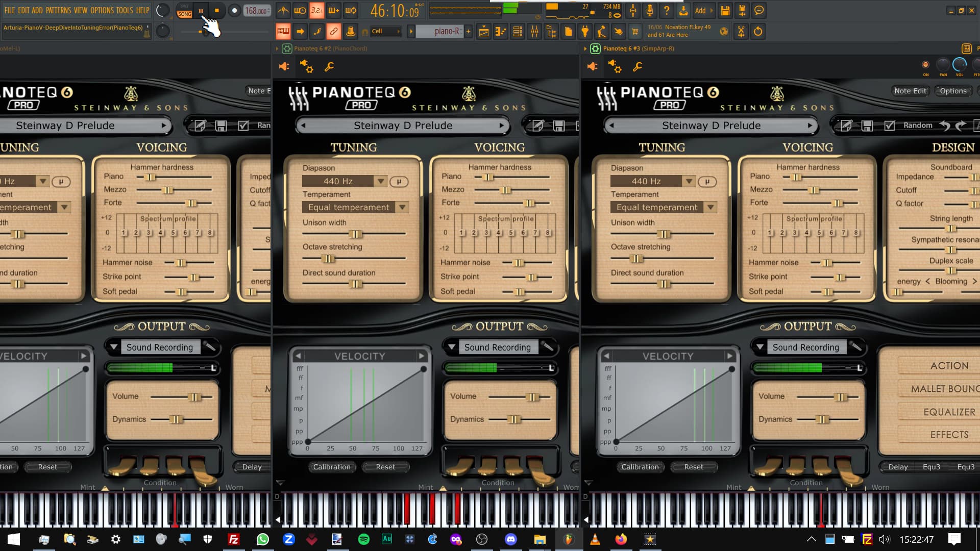
Task: Toggle the ON channel enable in Pianoteq #3
Action: (925, 64)
